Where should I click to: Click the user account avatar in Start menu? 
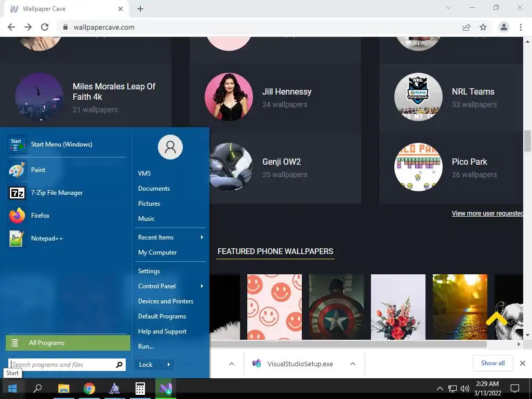tap(170, 147)
